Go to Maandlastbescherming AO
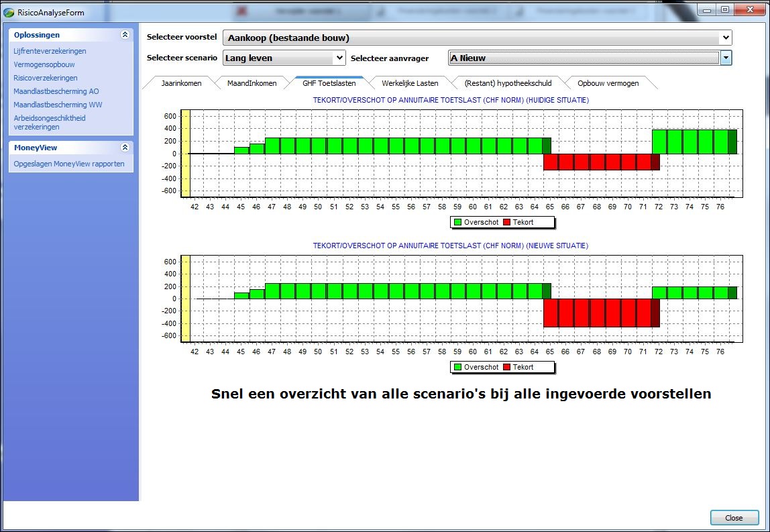This screenshot has width=770, height=532. [x=56, y=91]
